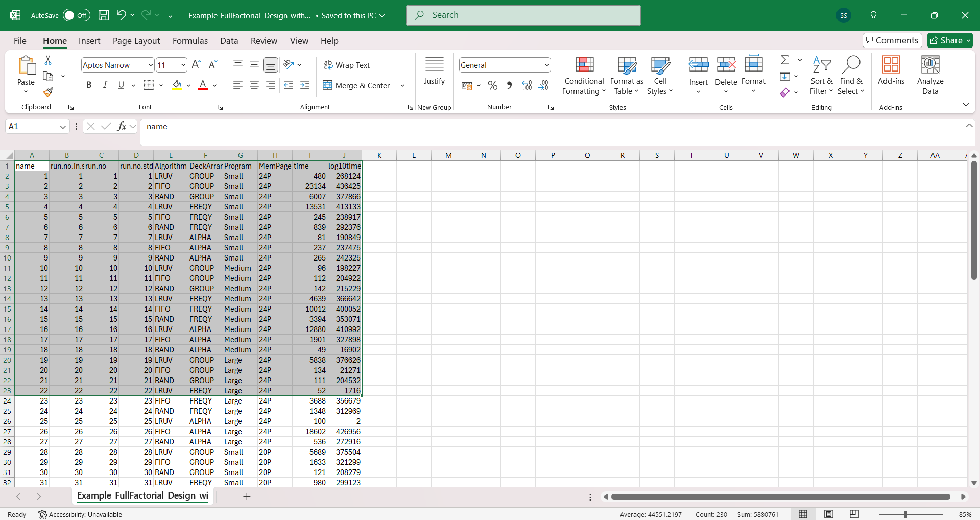This screenshot has height=520, width=980.
Task: Toggle AutoSave off switch
Action: (76, 15)
